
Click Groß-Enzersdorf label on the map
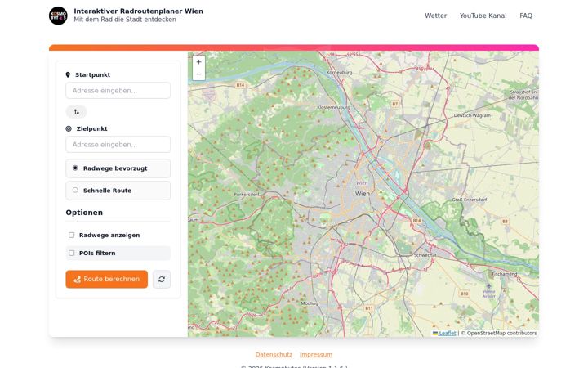pos(469,200)
